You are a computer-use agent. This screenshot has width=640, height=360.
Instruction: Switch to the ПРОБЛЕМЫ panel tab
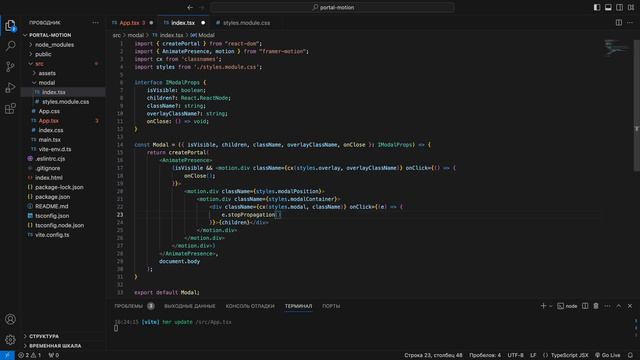tap(134, 306)
